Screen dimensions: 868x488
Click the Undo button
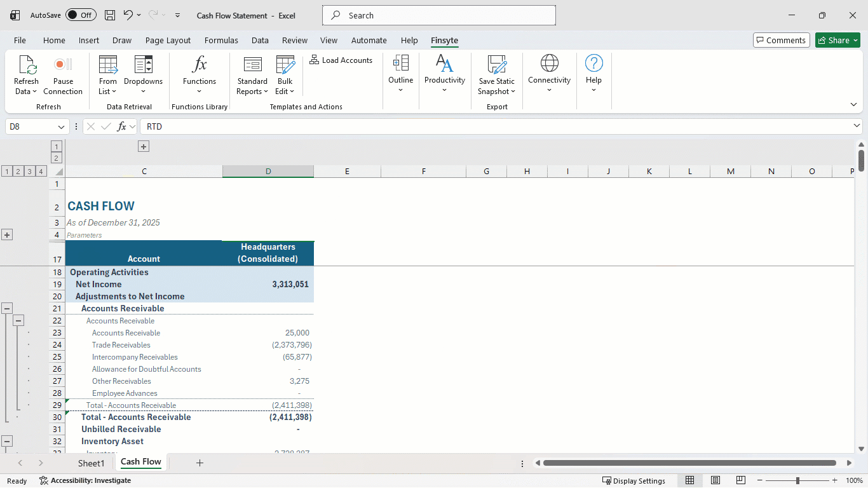tap(128, 15)
